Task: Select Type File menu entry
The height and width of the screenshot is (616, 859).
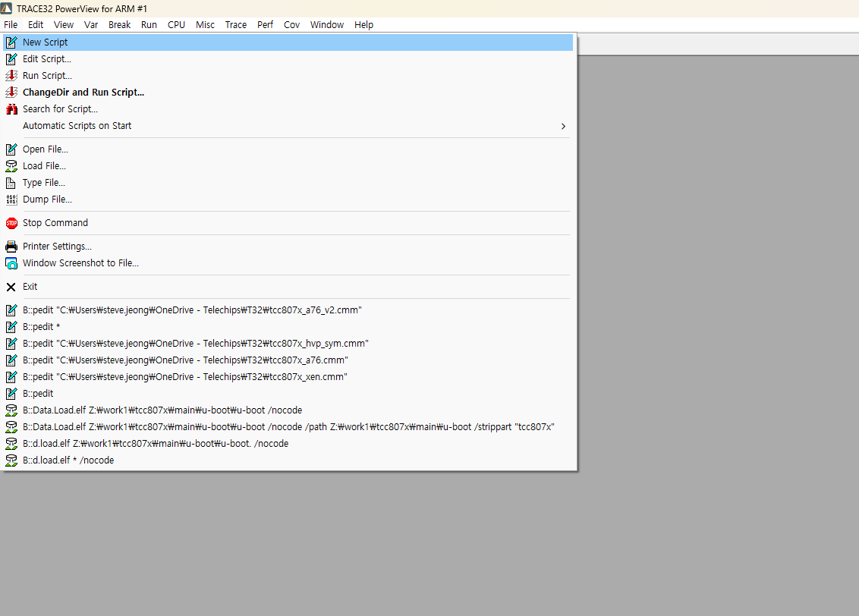Action: click(43, 183)
